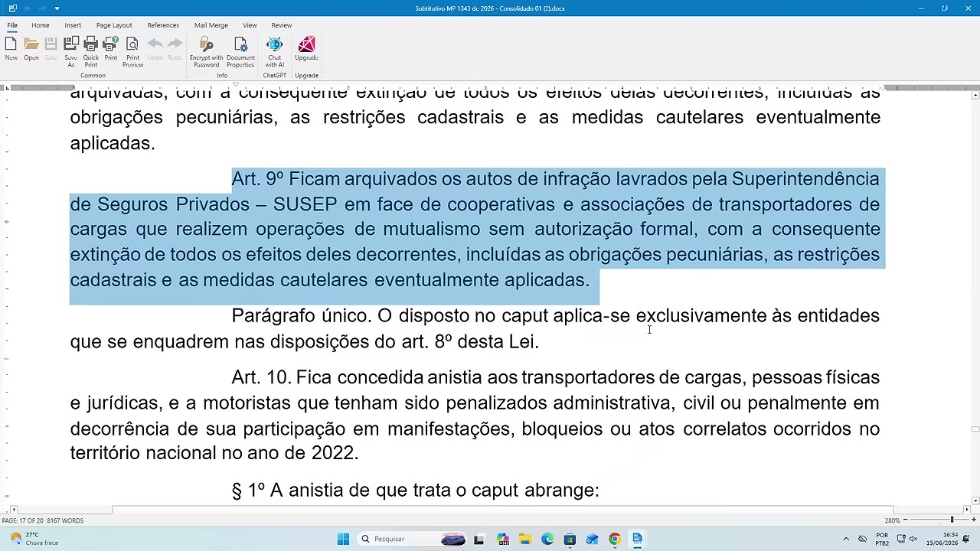Open the Windows Start menu

click(x=343, y=539)
